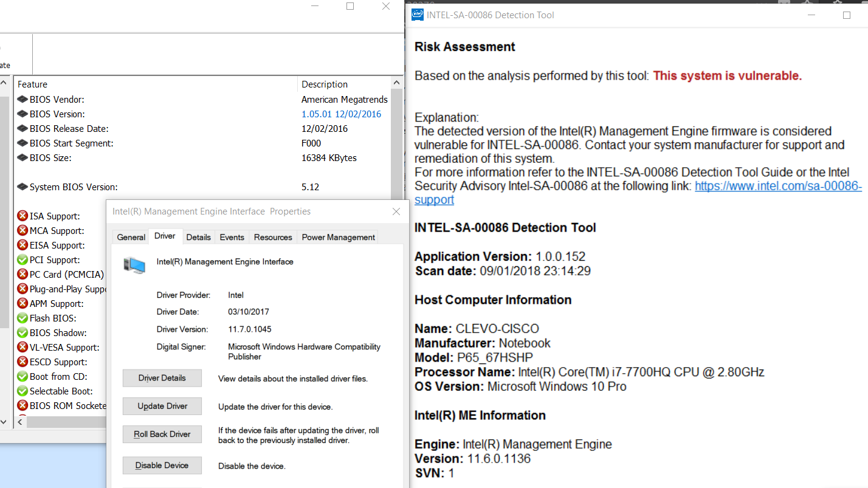
Task: Click the Name: CLEVO-CISCO line
Action: coord(477,329)
